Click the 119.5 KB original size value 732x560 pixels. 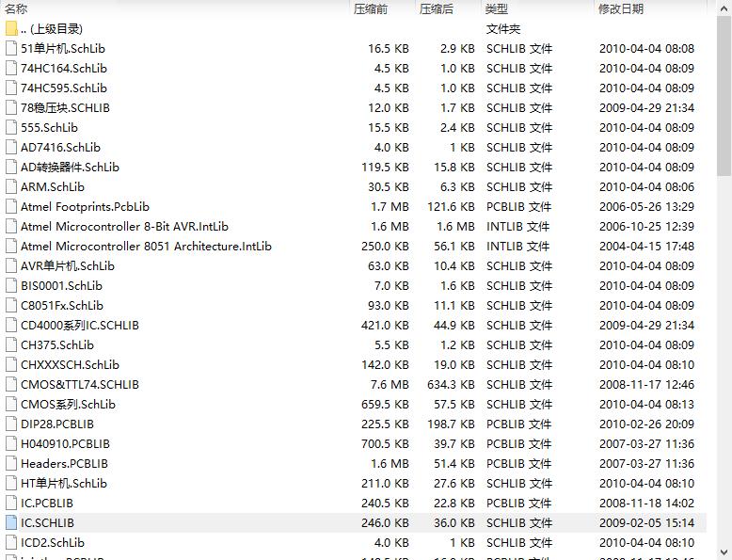pos(385,168)
